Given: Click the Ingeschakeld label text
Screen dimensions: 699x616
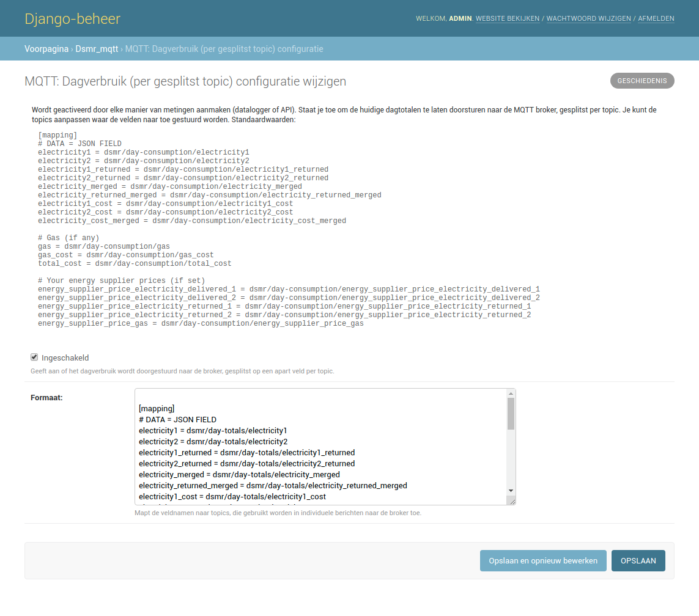Looking at the screenshot, I should [65, 358].
